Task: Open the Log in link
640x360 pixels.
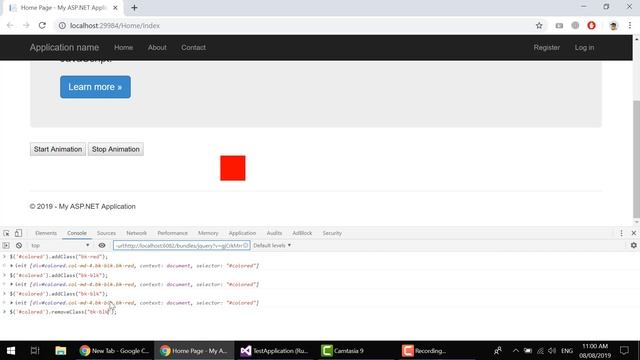Action: pos(584,47)
